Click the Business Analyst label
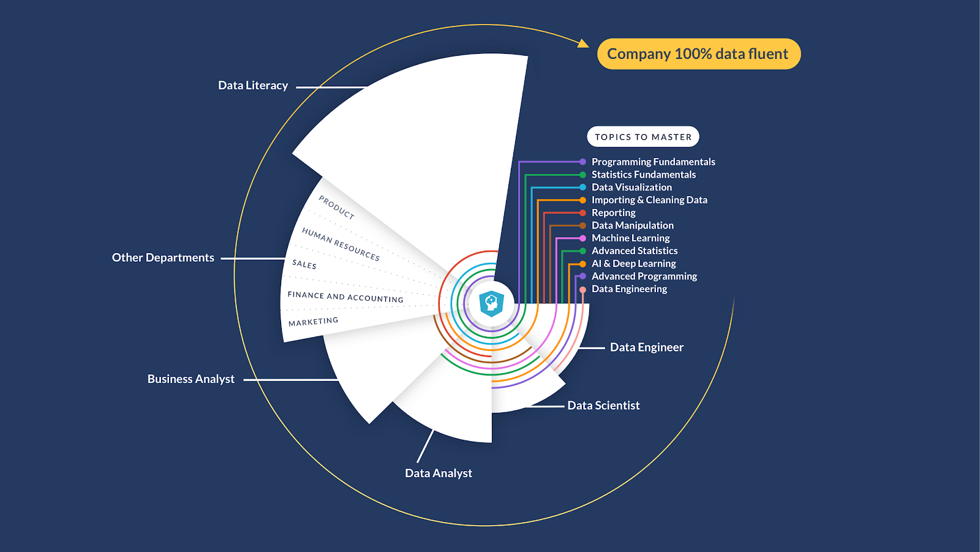Image resolution: width=980 pixels, height=552 pixels. coord(191,379)
